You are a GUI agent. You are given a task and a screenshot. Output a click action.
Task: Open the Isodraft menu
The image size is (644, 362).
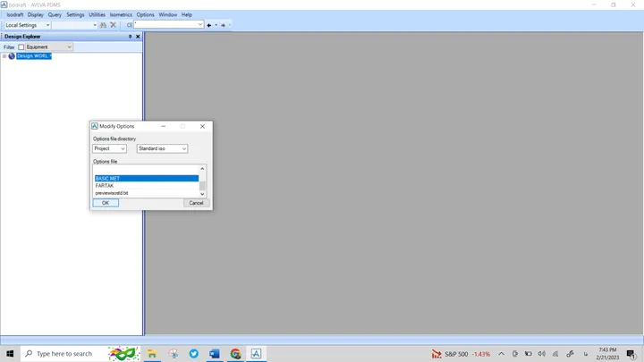[15, 15]
